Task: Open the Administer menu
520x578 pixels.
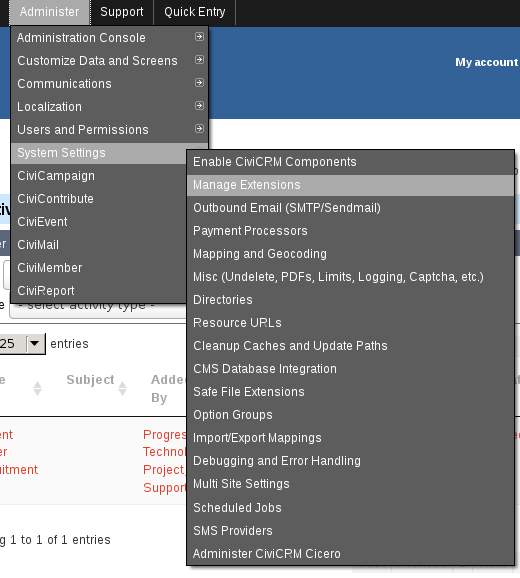Action: point(49,12)
